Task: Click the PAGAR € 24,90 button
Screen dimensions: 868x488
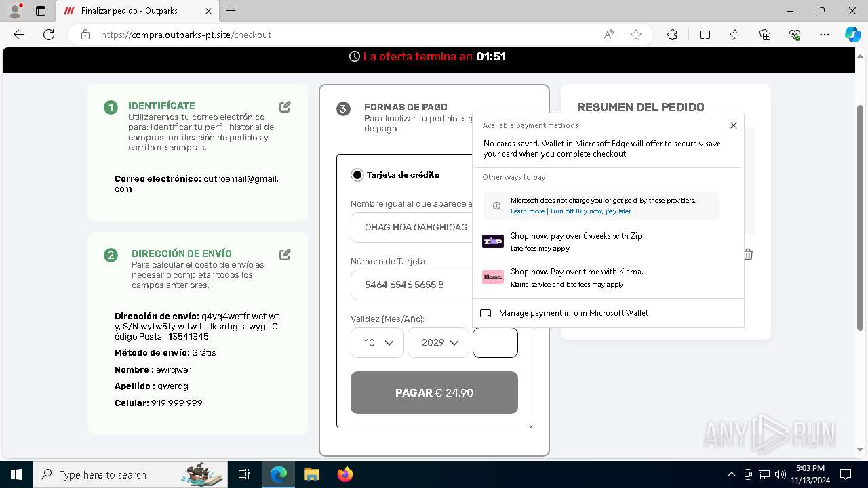Action: 434,392
